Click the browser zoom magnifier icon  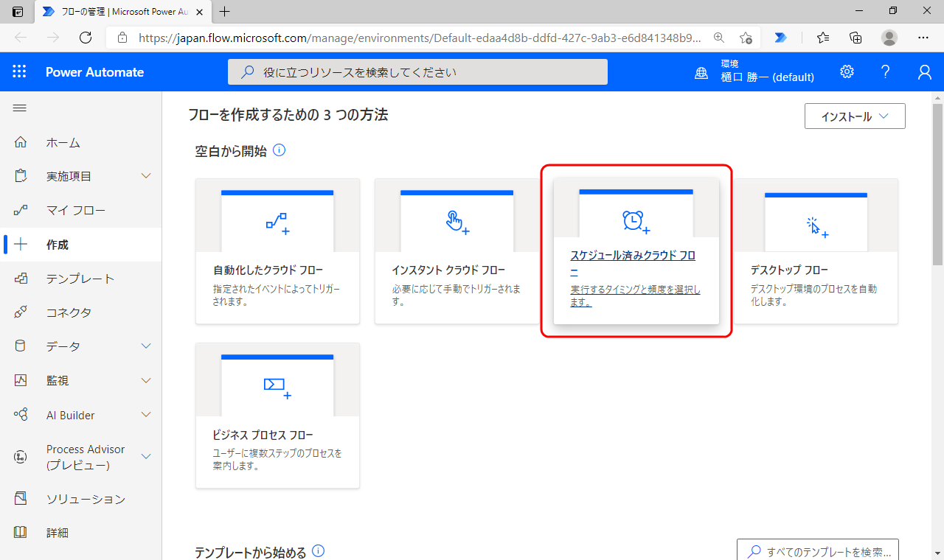click(x=718, y=38)
